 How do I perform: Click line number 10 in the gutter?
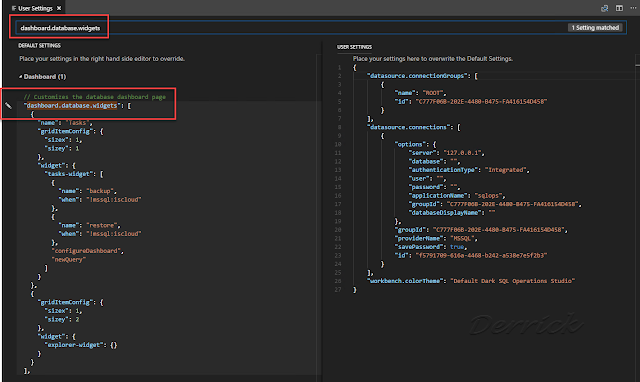pos(338,144)
